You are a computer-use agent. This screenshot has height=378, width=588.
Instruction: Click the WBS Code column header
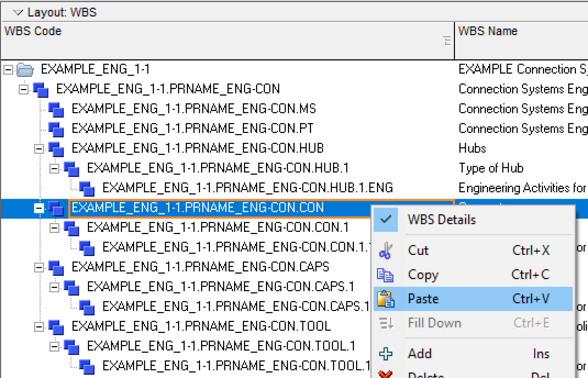coord(228,40)
